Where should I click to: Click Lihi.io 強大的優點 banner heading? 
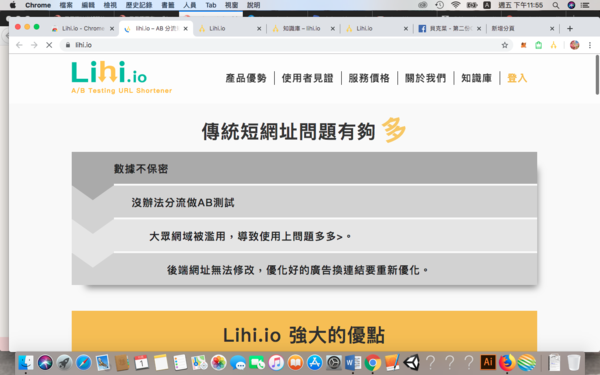coord(304,335)
